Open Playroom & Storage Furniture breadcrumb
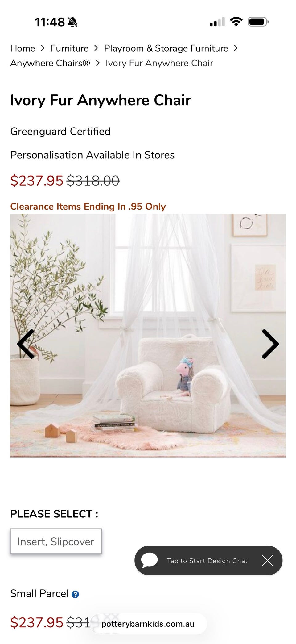Screen dimensions: 296x644 coord(166,48)
